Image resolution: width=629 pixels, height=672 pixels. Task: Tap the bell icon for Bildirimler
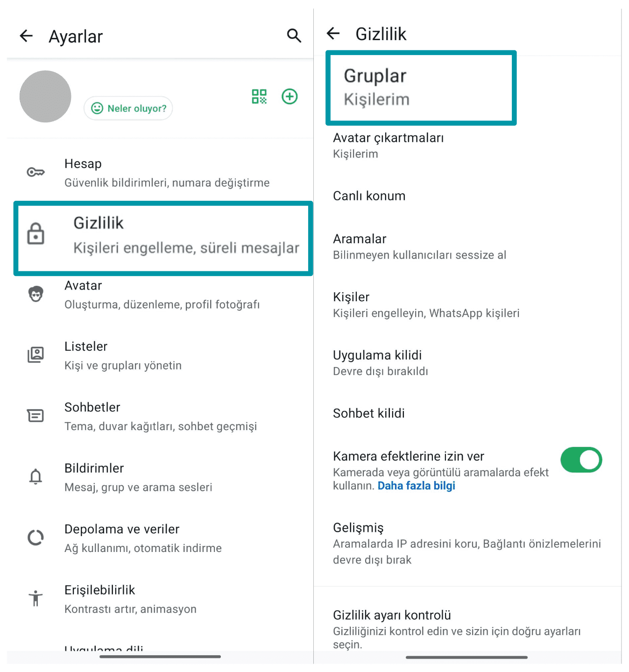click(36, 477)
